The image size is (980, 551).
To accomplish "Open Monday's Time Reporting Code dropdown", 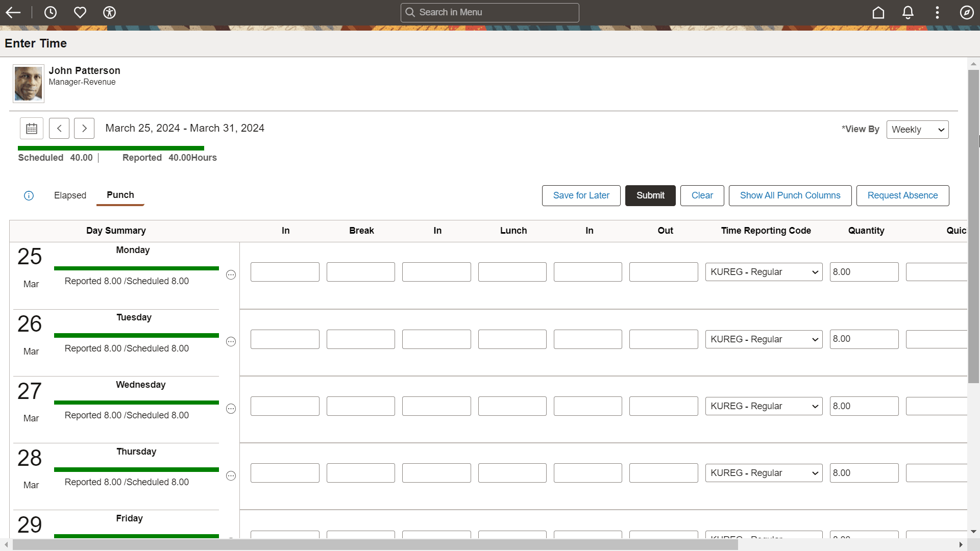I will point(764,272).
